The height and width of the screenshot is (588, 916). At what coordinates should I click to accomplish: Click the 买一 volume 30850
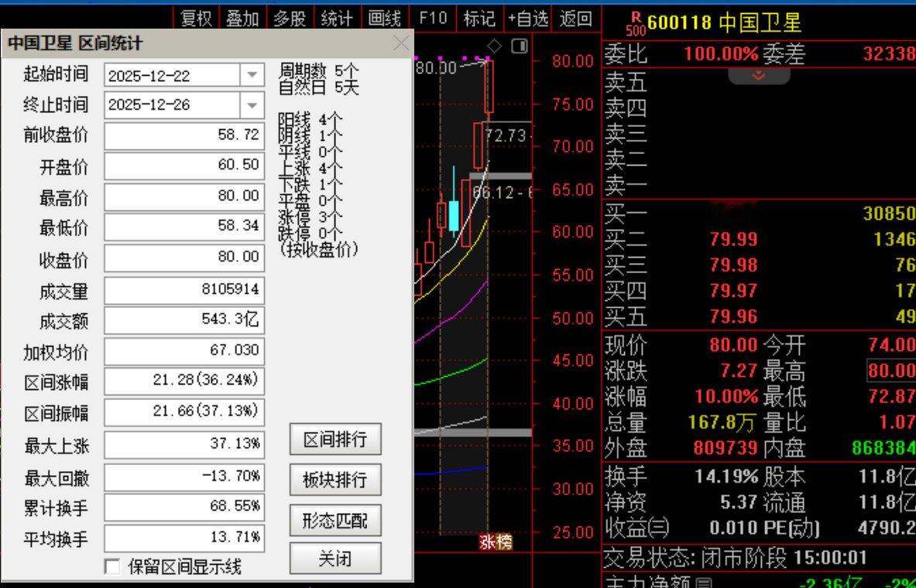coord(889,214)
